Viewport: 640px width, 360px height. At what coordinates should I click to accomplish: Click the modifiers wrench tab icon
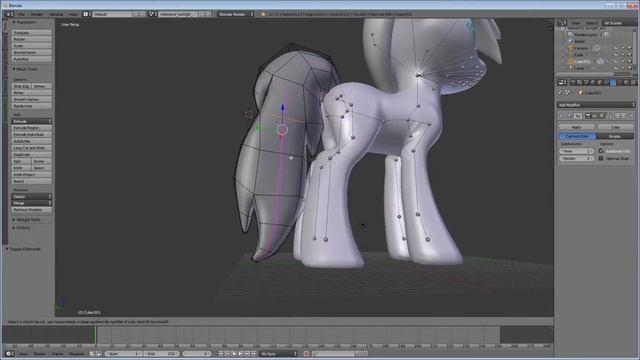click(x=613, y=82)
